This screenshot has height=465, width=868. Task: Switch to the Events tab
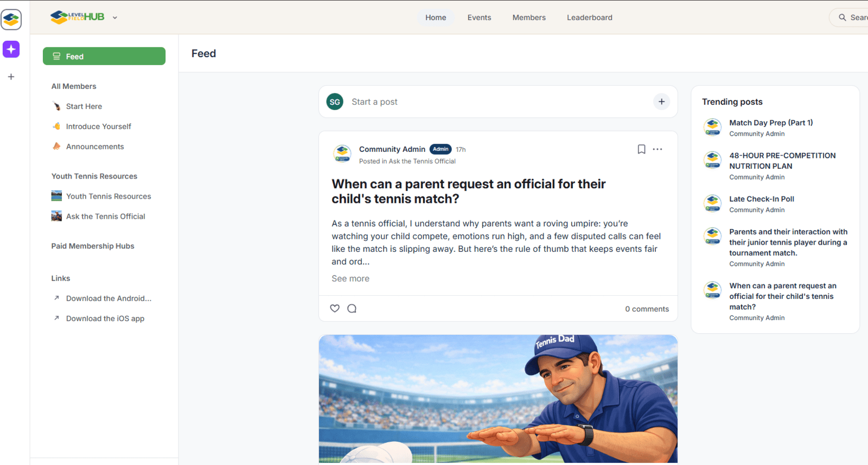(479, 17)
